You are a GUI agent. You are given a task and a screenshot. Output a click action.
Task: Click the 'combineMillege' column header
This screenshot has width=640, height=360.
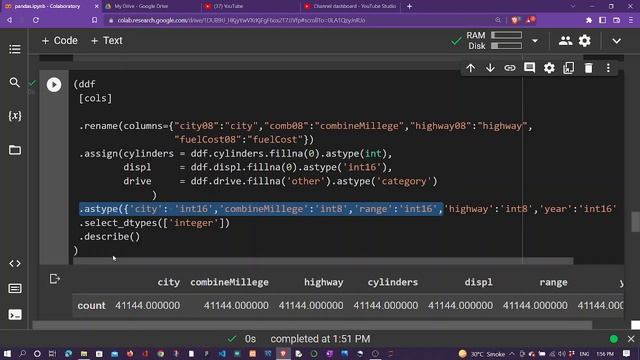(229, 282)
